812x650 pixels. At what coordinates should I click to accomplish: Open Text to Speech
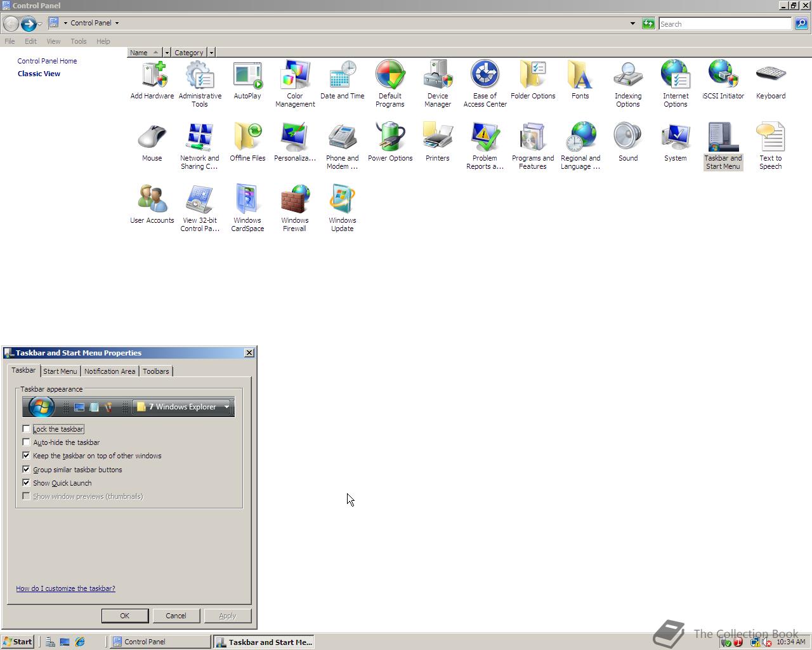click(x=771, y=147)
